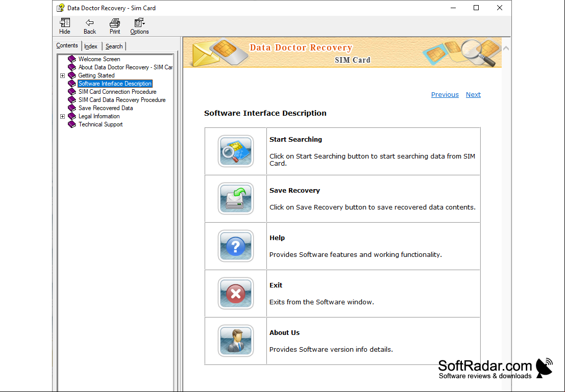The height and width of the screenshot is (392, 565).
Task: Open the Options toolbar menu
Action: [139, 27]
